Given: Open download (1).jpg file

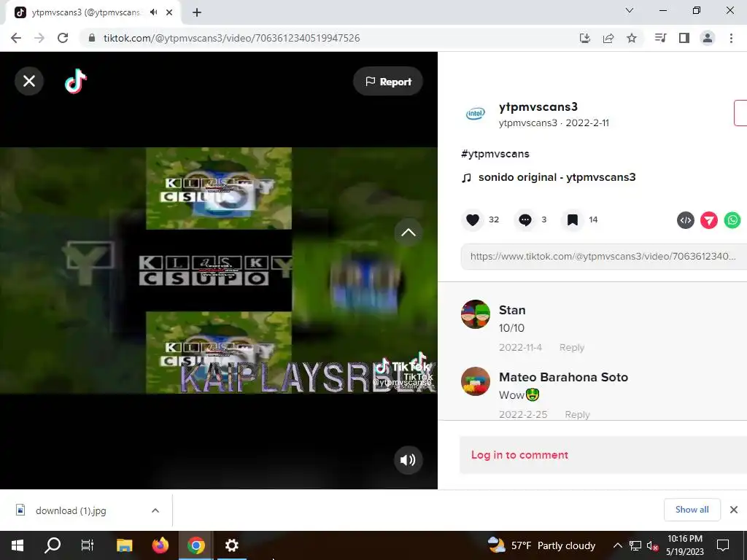Looking at the screenshot, I should click(x=71, y=511).
